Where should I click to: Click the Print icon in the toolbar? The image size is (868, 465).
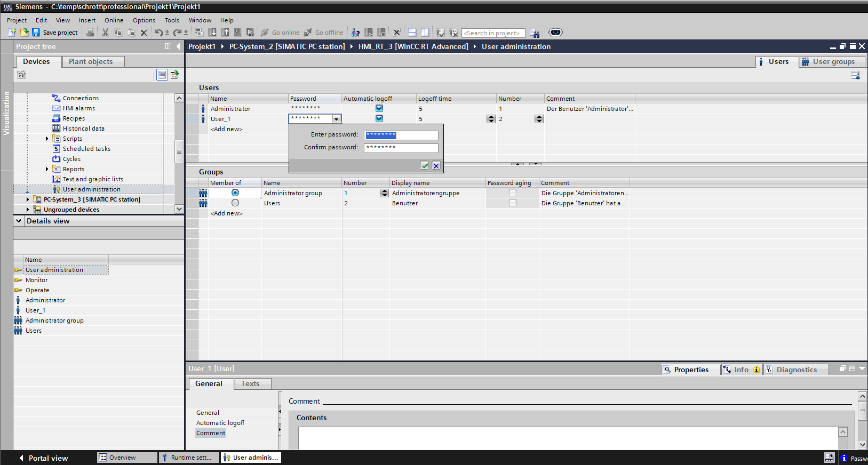90,33
